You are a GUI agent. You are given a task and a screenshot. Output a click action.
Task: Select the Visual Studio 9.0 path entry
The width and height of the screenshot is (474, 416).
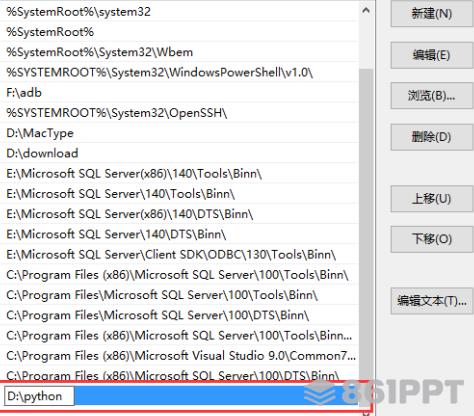tap(179, 356)
